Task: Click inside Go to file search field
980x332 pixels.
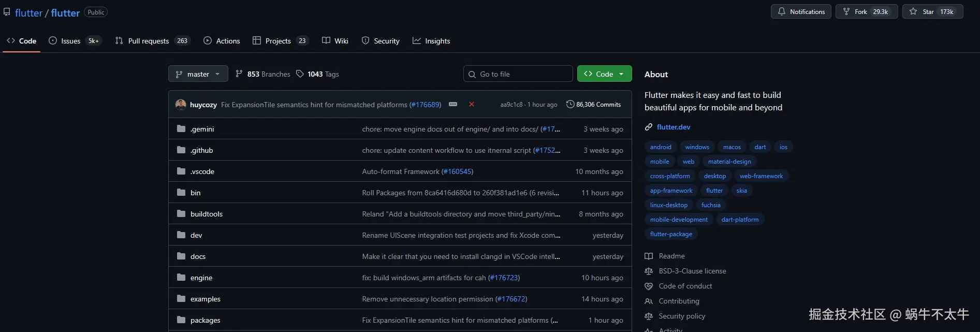Action: 523,74
